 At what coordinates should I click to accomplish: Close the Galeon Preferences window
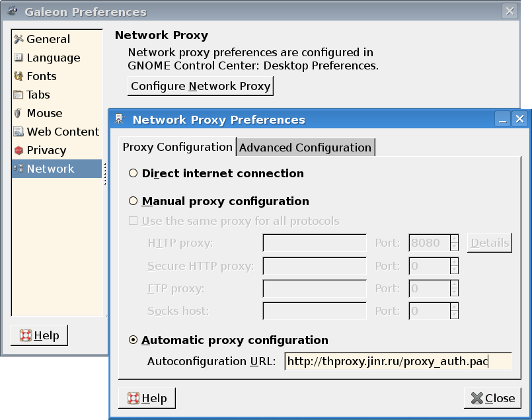510,11
